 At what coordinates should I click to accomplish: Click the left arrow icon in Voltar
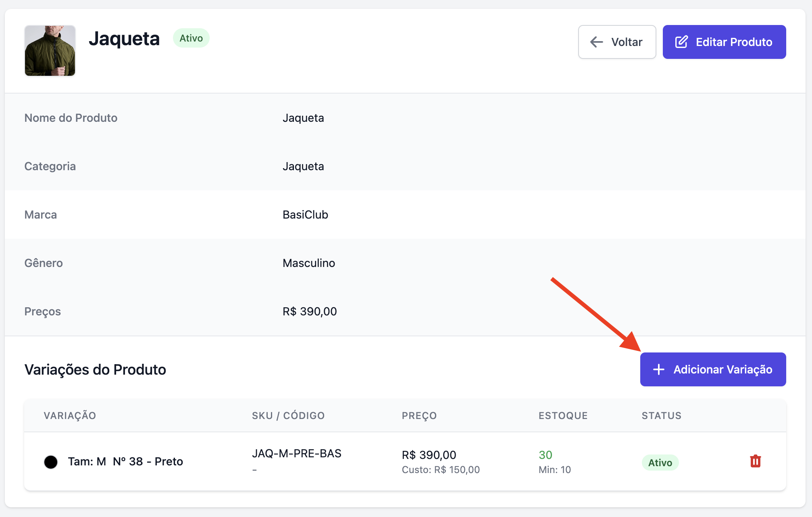click(596, 42)
